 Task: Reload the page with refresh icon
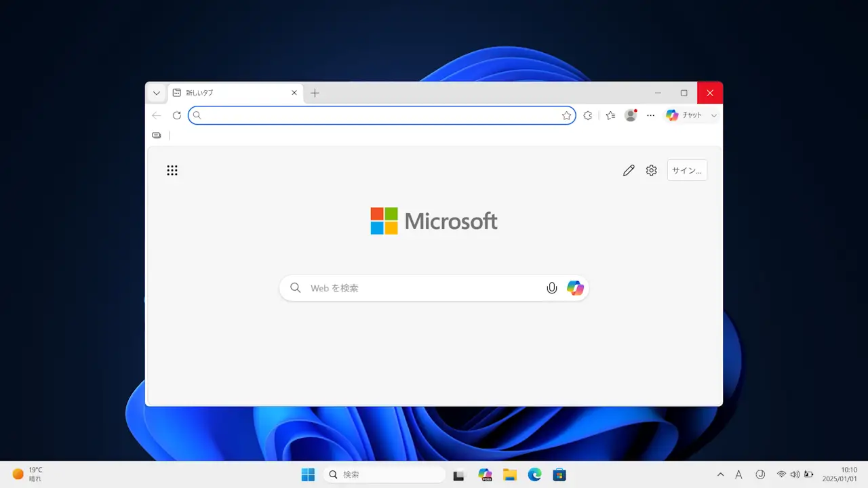(177, 115)
